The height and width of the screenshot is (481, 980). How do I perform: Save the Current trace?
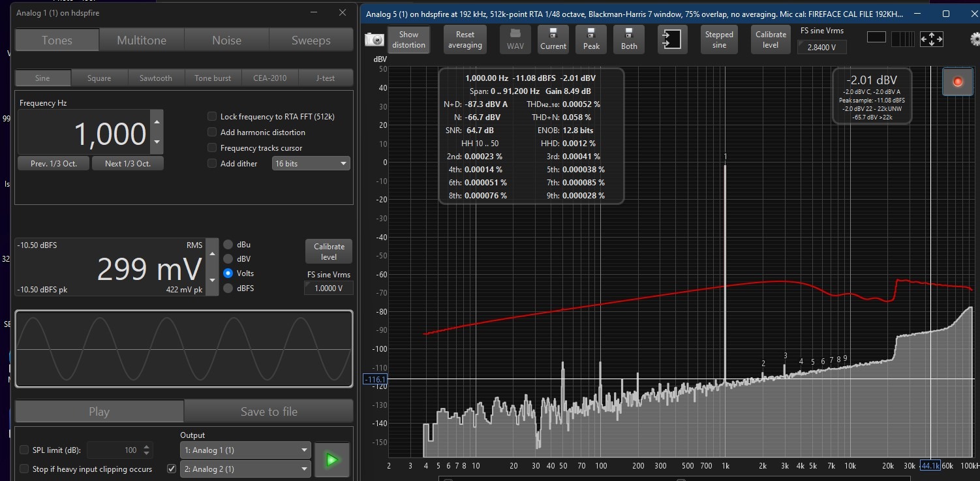[553, 39]
